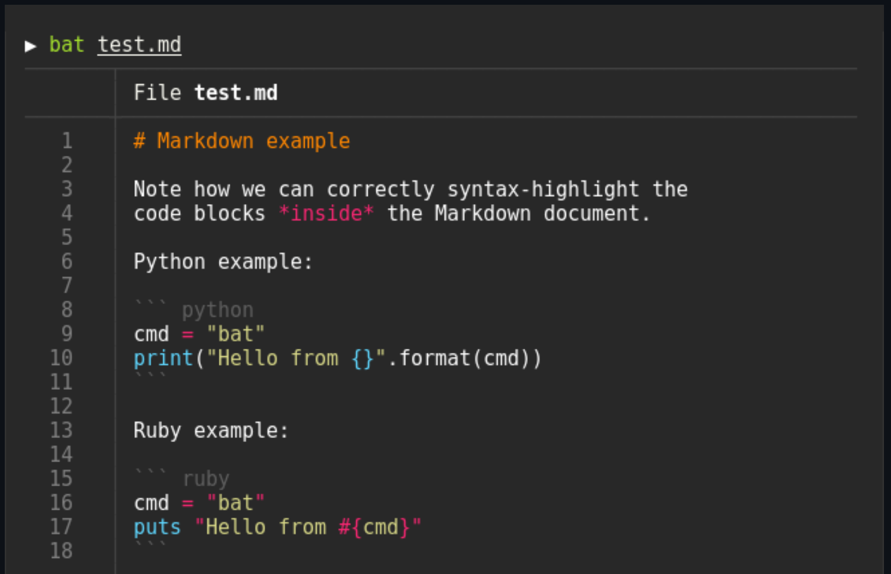Click the "bat" string on line 9

coord(235,334)
